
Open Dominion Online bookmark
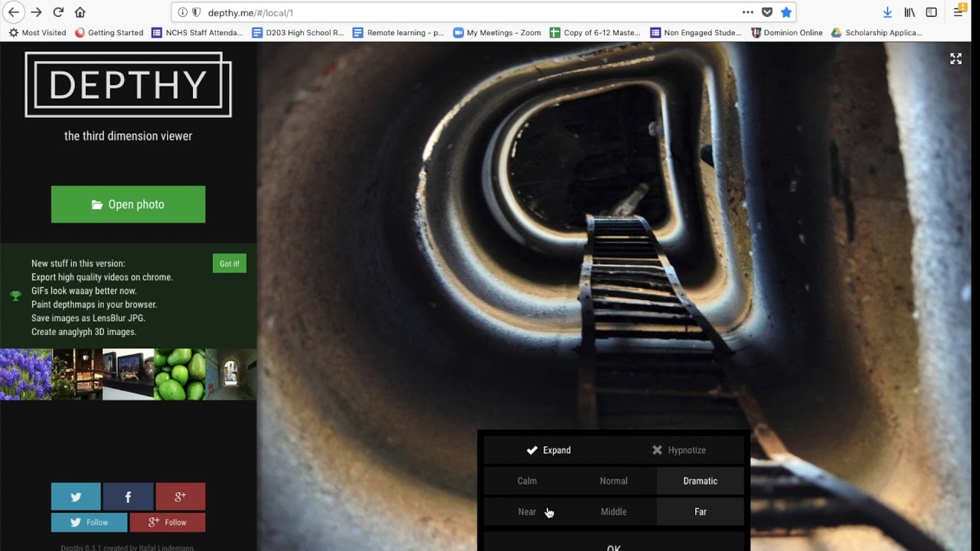pyautogui.click(x=786, y=33)
